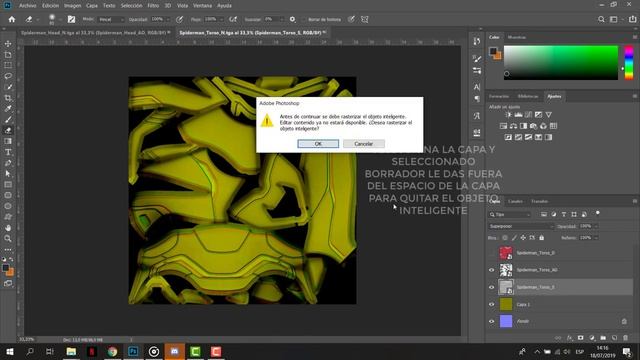
Task: Open the layer Opacidad dropdown arrow
Action: click(x=596, y=226)
